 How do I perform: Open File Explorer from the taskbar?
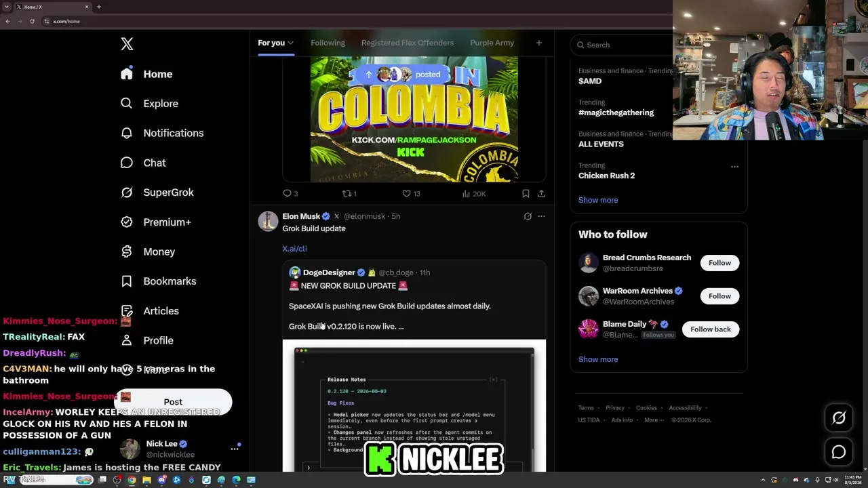tap(146, 481)
